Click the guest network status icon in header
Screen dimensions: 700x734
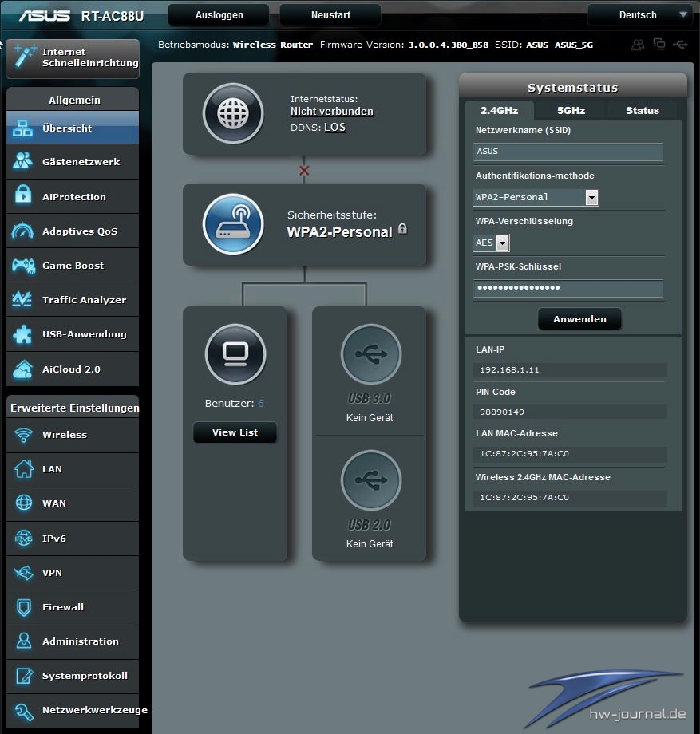tap(638, 45)
